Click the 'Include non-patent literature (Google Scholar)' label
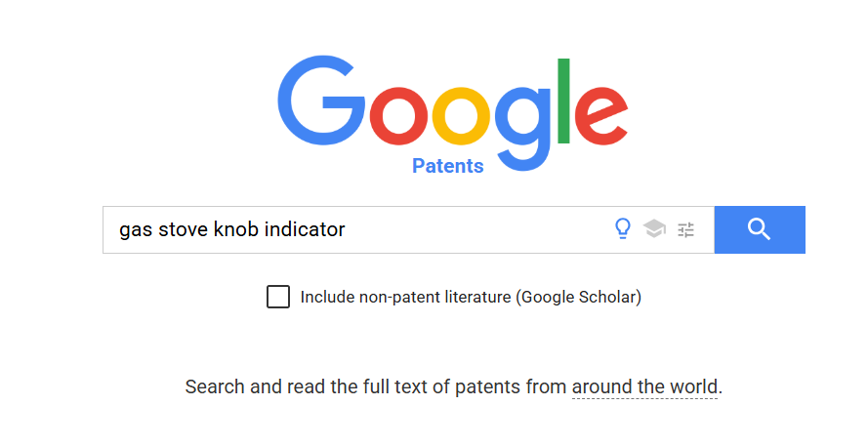 click(471, 297)
